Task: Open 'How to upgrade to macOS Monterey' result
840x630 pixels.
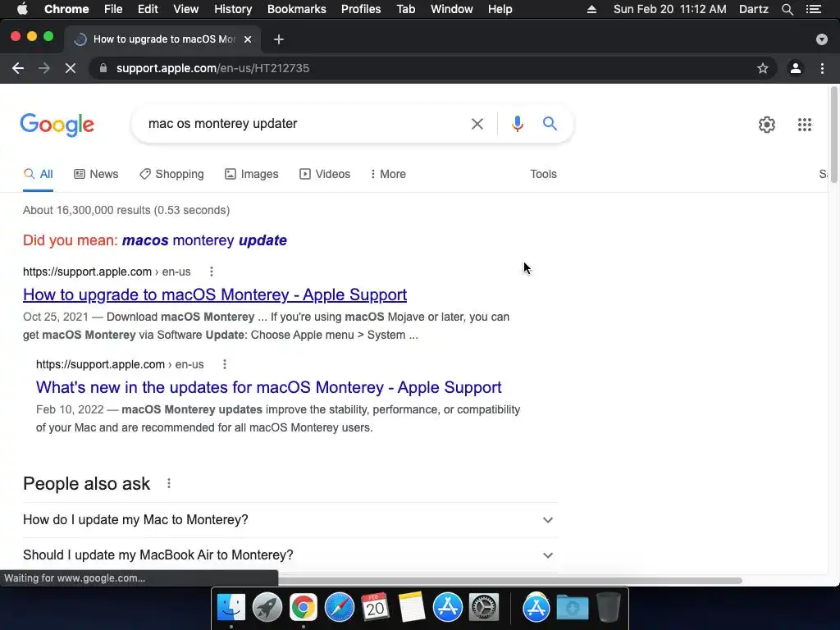Action: click(215, 294)
